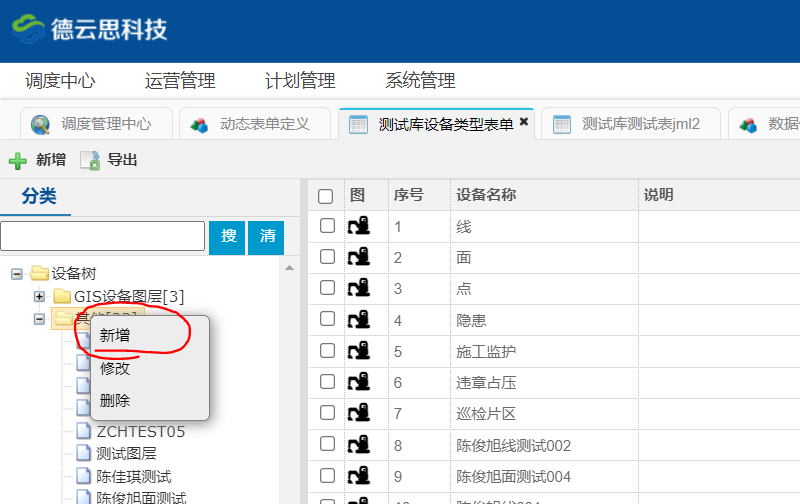
Task: Click the category search input field
Action: click(102, 236)
